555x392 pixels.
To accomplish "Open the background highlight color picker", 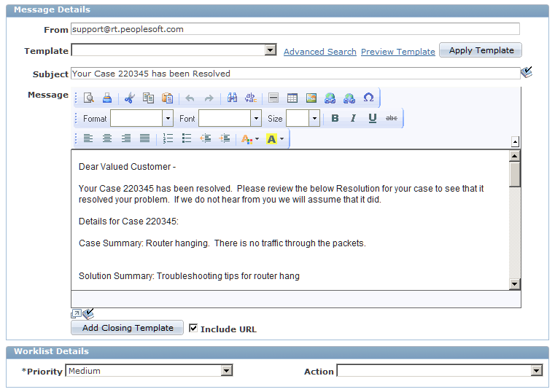I will [x=276, y=139].
